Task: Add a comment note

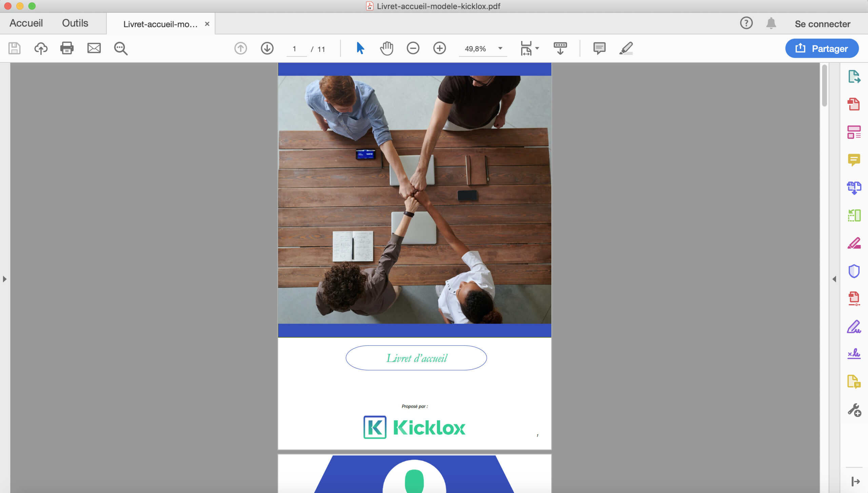Action: 599,48
